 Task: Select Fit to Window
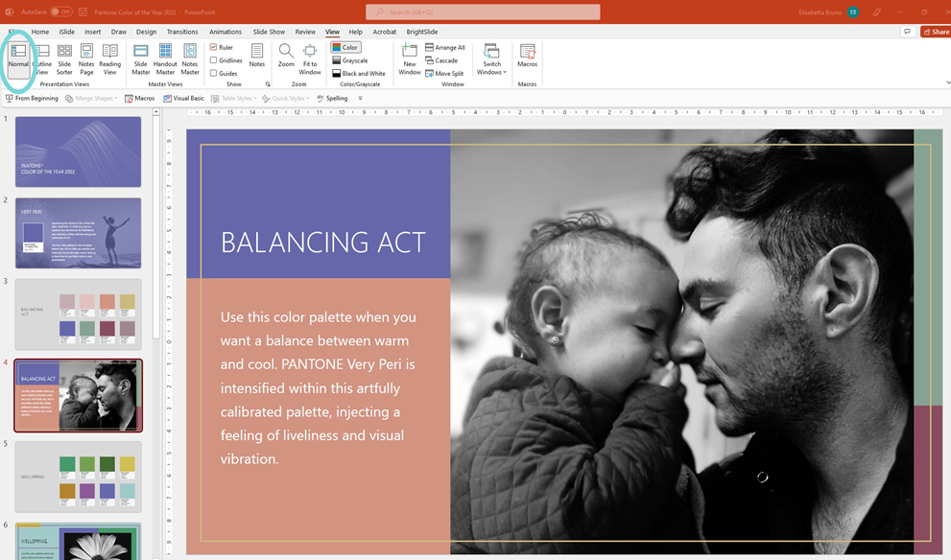[309, 58]
